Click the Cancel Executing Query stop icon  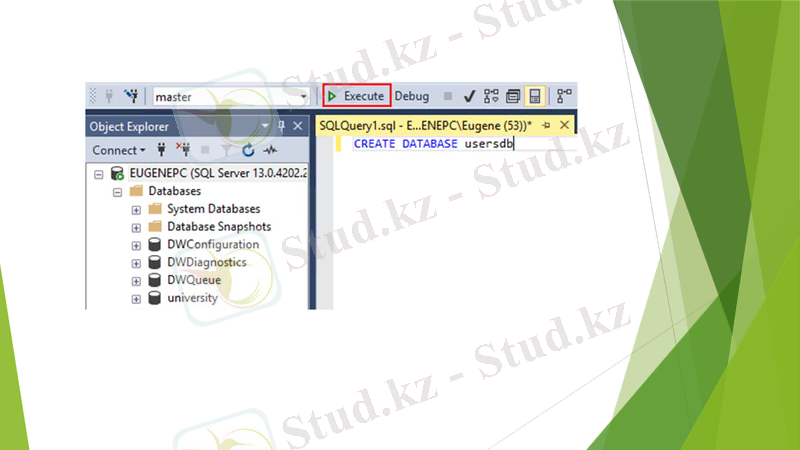coord(448,96)
